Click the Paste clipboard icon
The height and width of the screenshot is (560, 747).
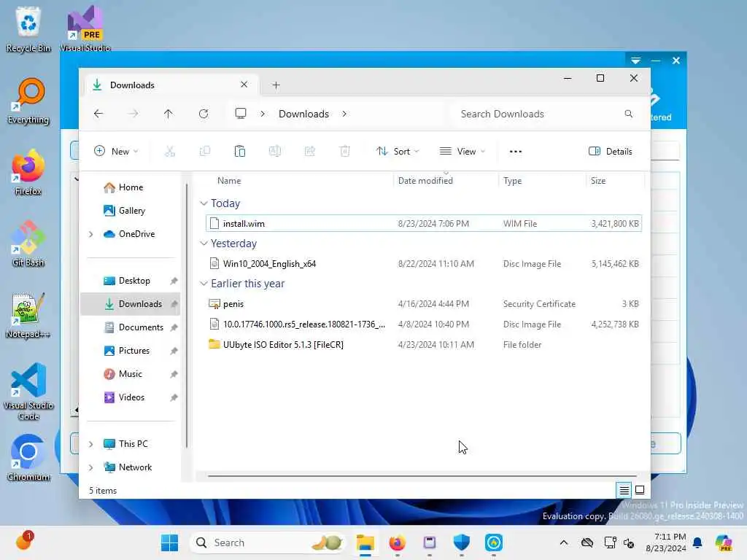point(239,152)
